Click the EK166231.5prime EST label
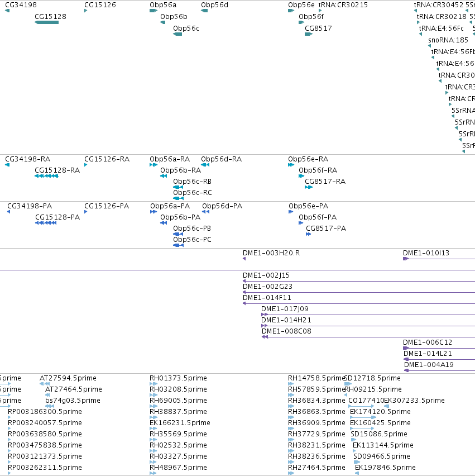 180,423
